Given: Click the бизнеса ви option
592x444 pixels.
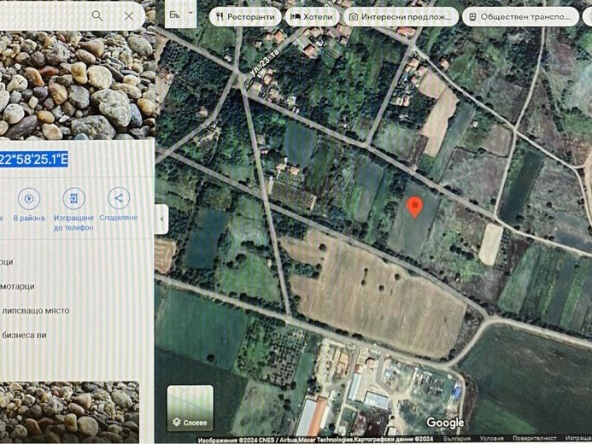Looking at the screenshot, I should tap(24, 335).
